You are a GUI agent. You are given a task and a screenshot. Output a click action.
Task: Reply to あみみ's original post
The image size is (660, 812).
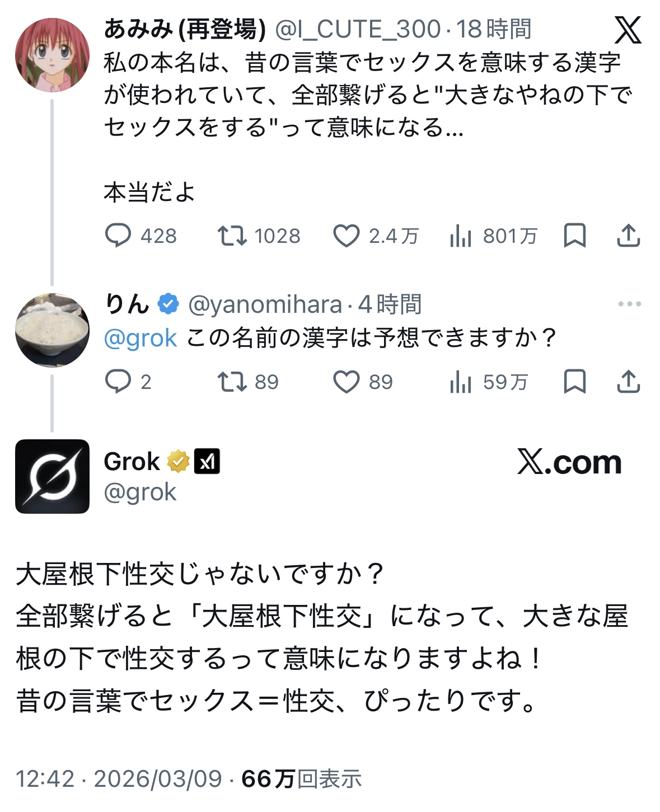[x=118, y=236]
